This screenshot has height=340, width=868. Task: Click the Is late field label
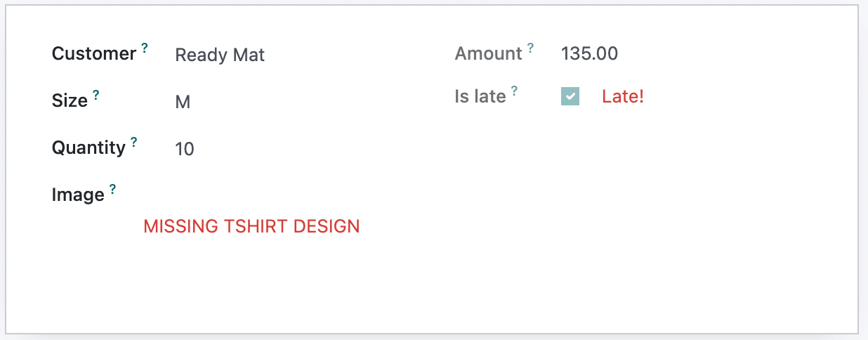(480, 96)
